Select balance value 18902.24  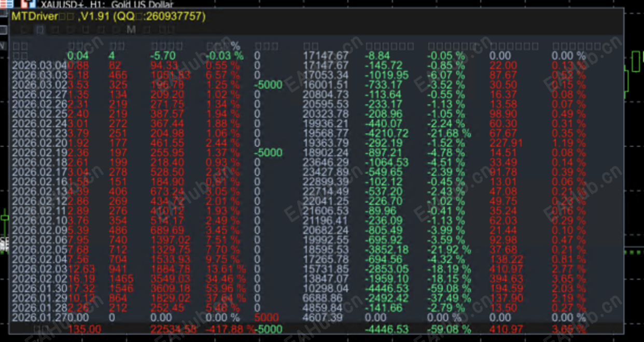326,153
